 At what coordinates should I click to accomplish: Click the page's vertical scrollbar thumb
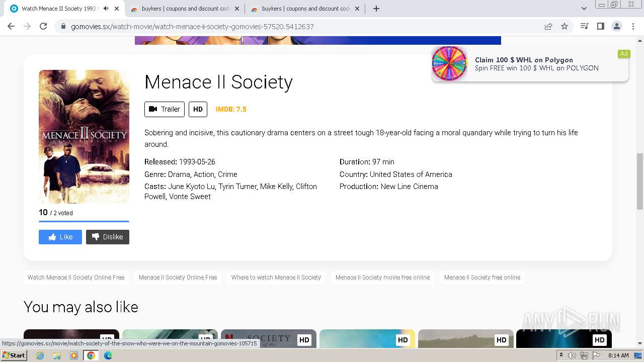coord(640,181)
